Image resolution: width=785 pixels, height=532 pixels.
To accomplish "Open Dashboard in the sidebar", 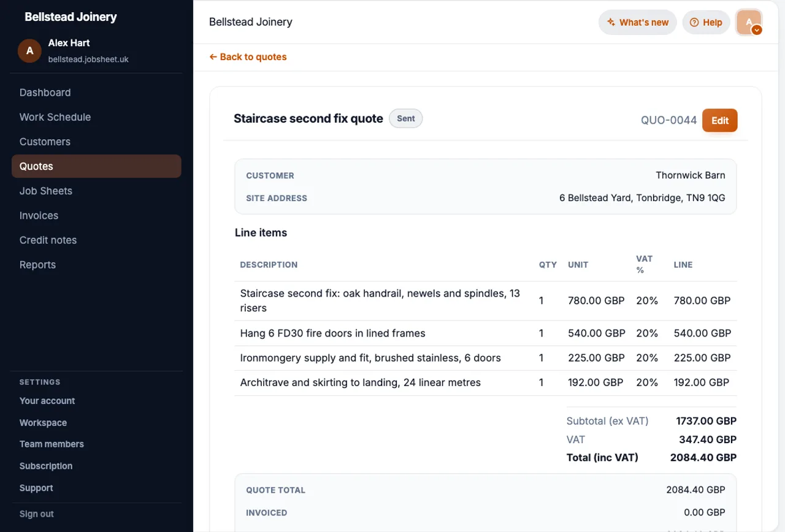I will tap(96, 93).
